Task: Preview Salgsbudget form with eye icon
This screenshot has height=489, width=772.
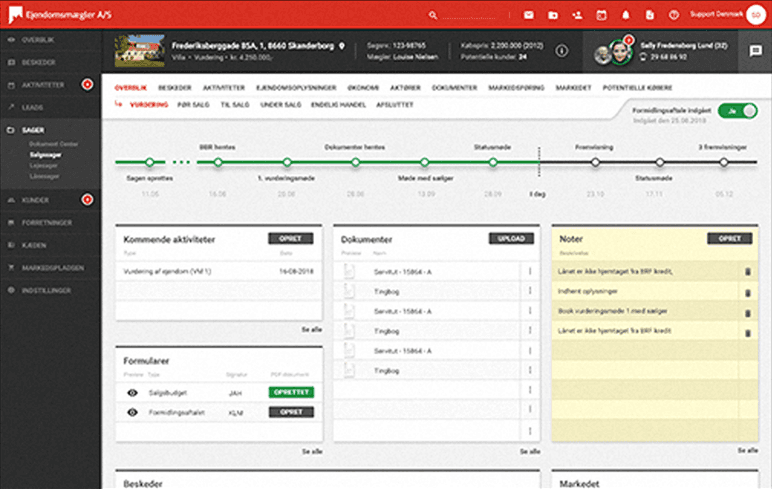Action: pos(132,393)
